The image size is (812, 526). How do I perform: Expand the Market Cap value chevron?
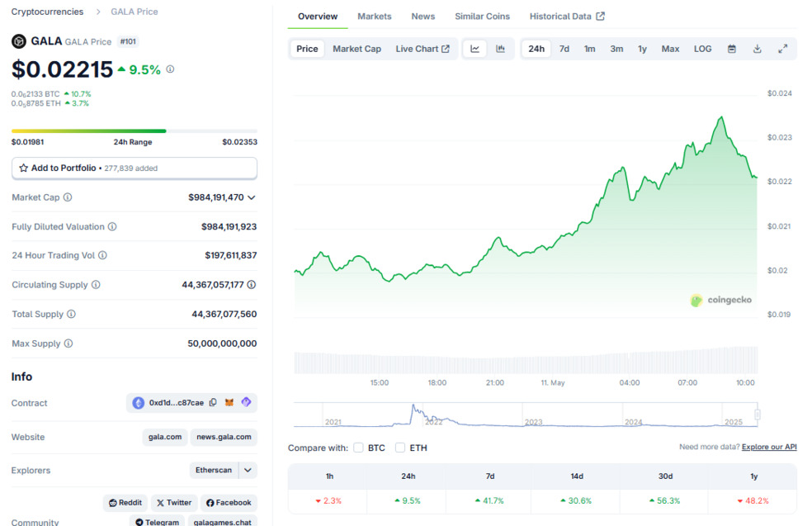tap(251, 197)
